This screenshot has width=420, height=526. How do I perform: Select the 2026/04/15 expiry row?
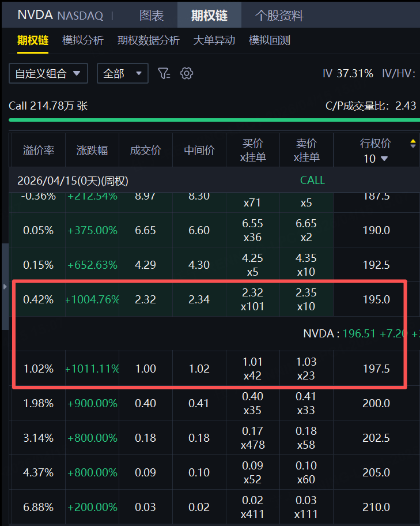(x=214, y=181)
